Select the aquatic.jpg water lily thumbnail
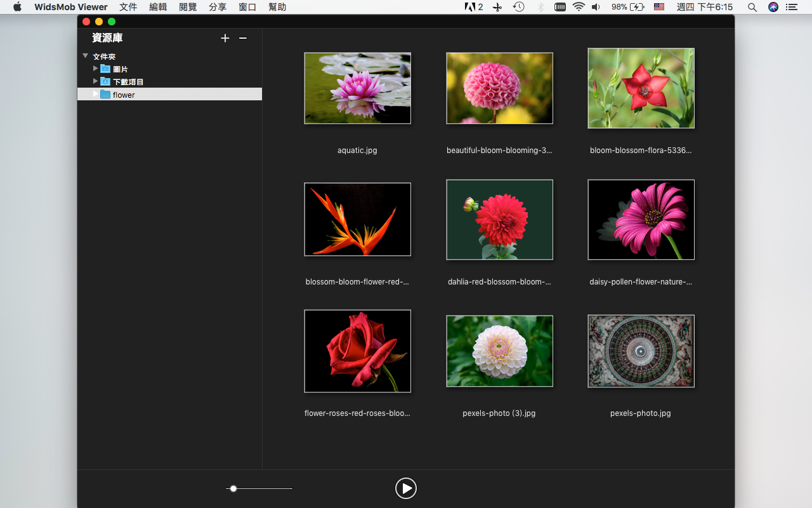The width and height of the screenshot is (812, 508). click(357, 88)
